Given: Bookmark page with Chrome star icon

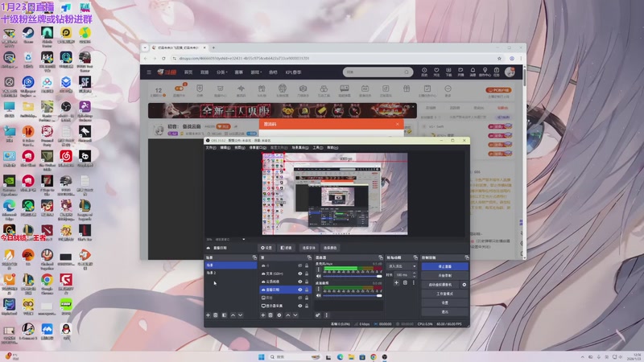Looking at the screenshot, I should [x=499, y=58].
